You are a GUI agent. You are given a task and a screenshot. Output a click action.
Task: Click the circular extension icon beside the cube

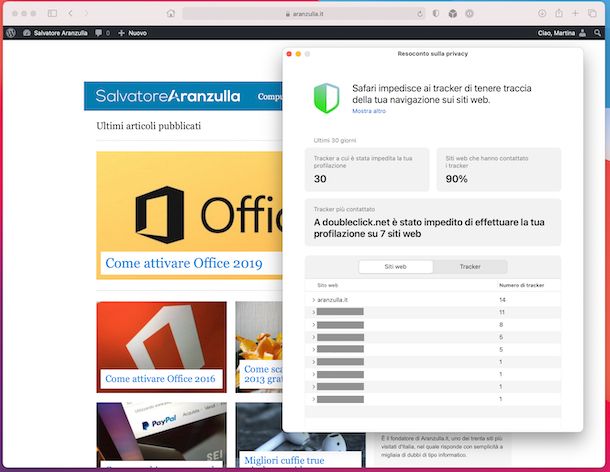coord(469,14)
